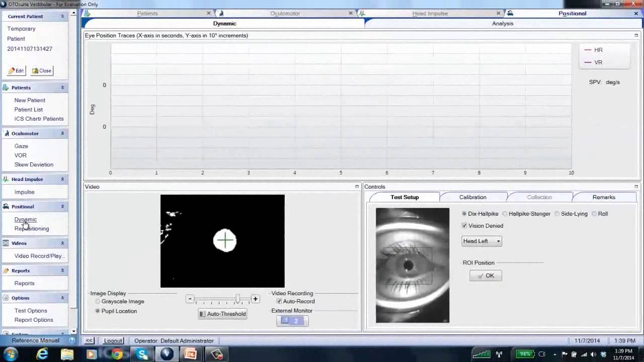Open New Patient in sidebar
Image resolution: width=644 pixels, height=362 pixels.
pos(30,100)
